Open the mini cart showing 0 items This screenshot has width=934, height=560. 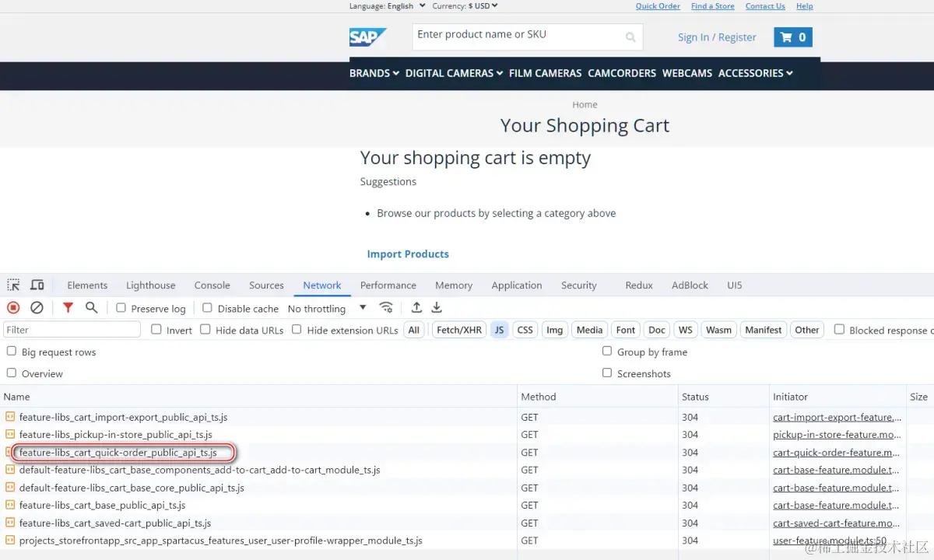(x=793, y=37)
